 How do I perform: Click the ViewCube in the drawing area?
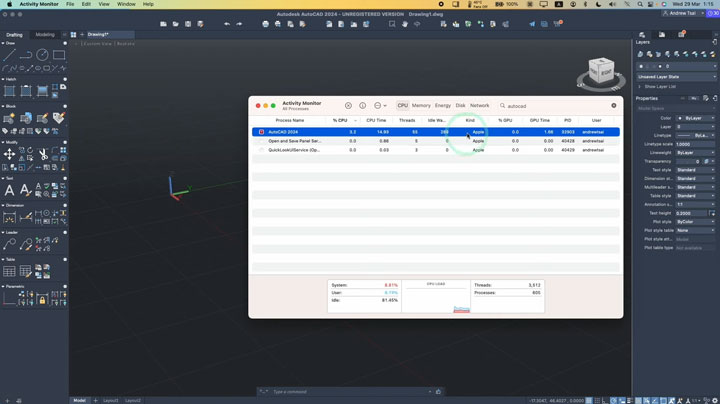click(x=601, y=73)
